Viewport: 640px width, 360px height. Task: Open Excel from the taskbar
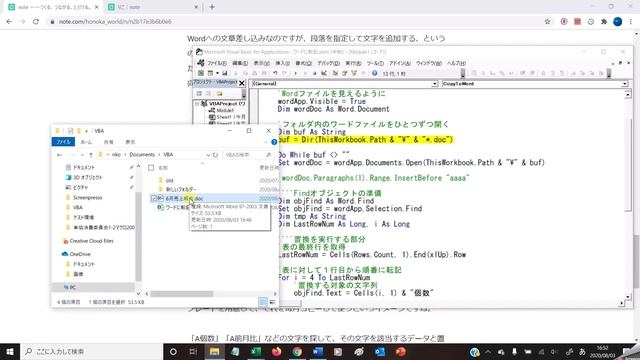pos(256,351)
